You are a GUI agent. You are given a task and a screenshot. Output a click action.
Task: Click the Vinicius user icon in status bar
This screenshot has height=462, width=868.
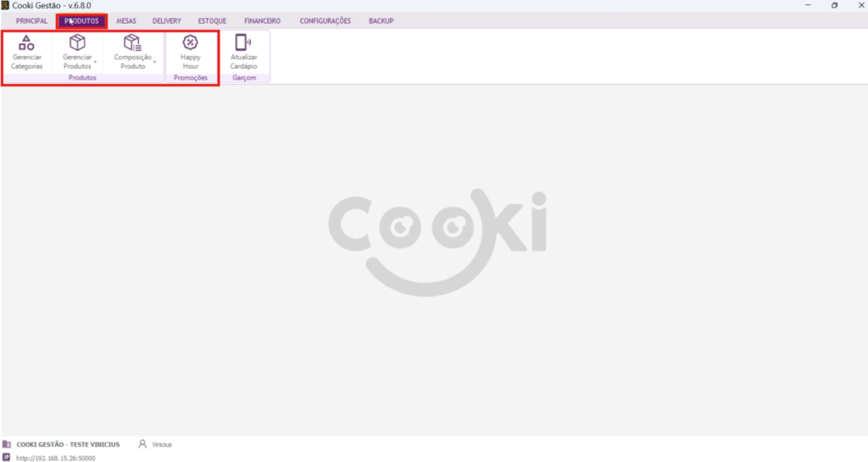tap(142, 444)
